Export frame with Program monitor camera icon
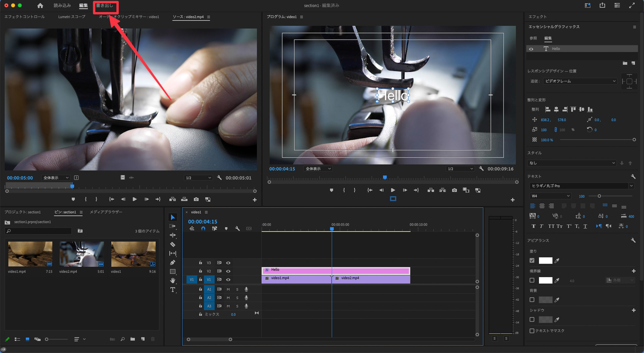The image size is (644, 353). 454,190
